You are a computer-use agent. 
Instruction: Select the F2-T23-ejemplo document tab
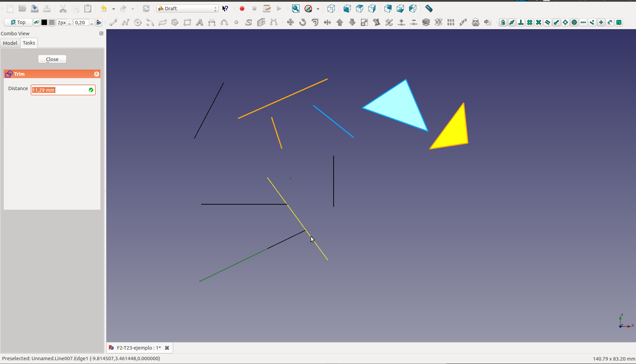pyautogui.click(x=139, y=348)
